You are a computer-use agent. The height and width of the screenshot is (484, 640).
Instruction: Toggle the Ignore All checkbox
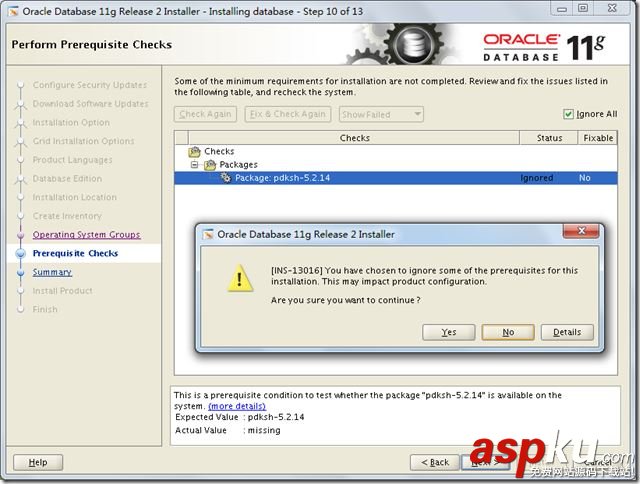click(568, 114)
